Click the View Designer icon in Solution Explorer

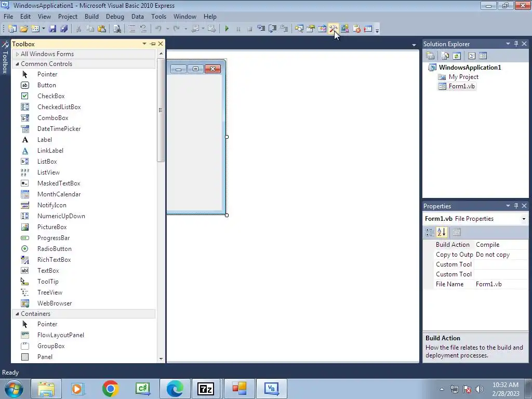point(483,56)
